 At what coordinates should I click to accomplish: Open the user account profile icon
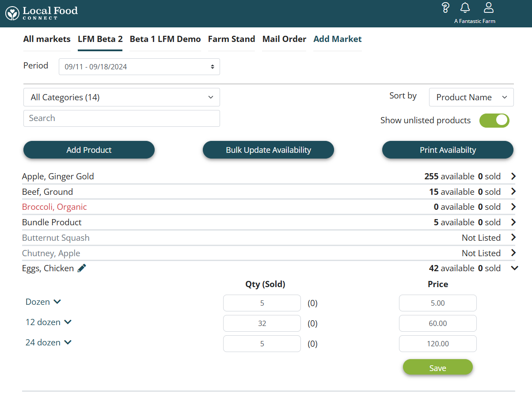488,8
